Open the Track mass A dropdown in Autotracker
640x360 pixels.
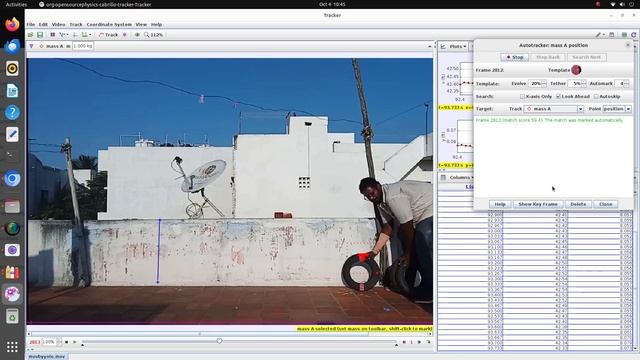pos(554,109)
